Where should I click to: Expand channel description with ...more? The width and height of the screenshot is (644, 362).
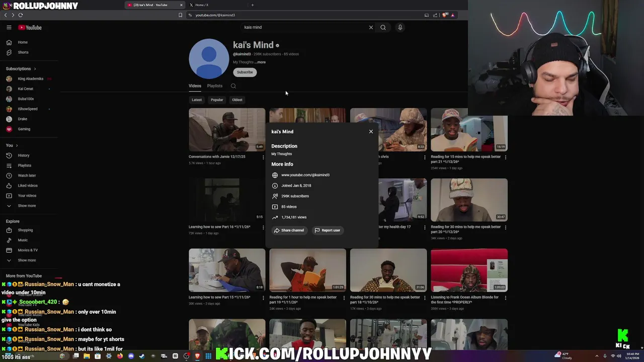[x=260, y=62]
